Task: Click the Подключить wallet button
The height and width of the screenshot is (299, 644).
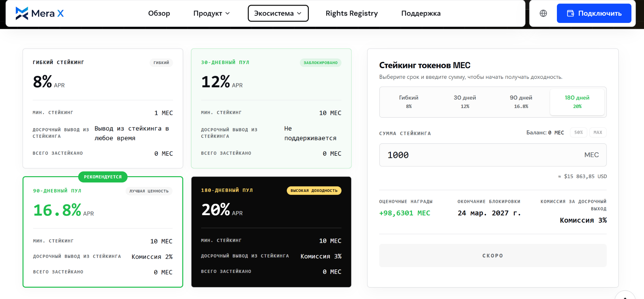Action: click(594, 13)
